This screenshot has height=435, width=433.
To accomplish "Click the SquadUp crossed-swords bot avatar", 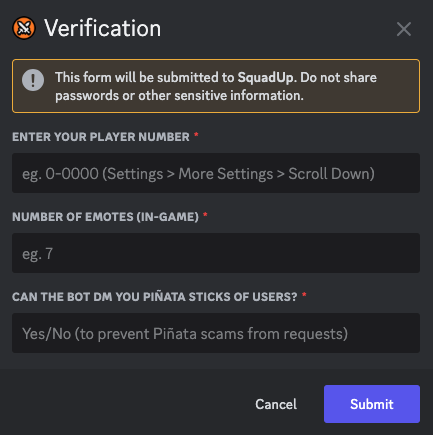I will [x=24, y=28].
